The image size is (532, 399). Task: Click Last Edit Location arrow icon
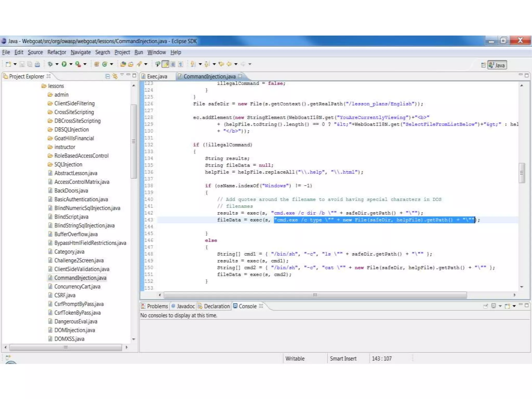[221, 64]
